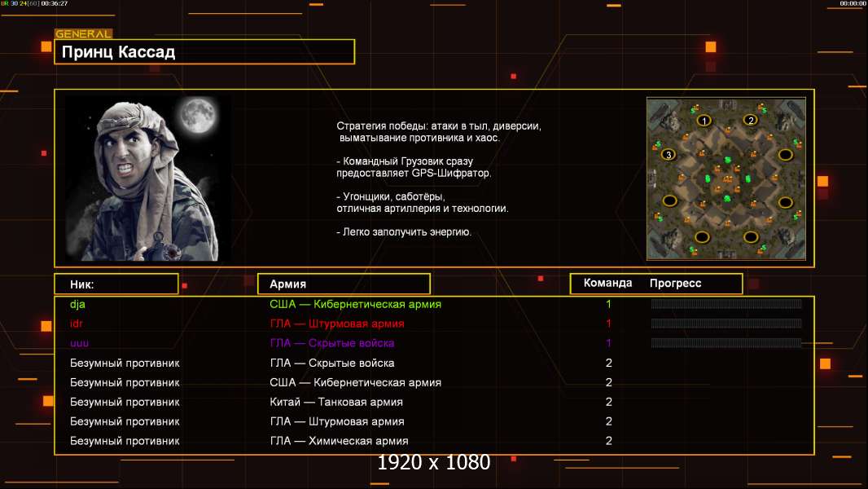This screenshot has height=489, width=868.
Task: Select player nickname 'idr'
Action: 77,324
